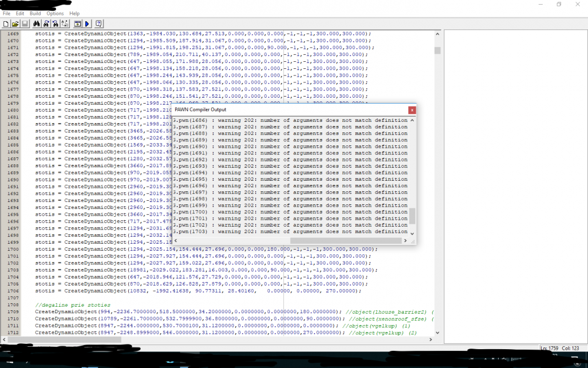Click the Replace A-to-B icon
Viewport: 588px width, 368px height.
[65, 24]
